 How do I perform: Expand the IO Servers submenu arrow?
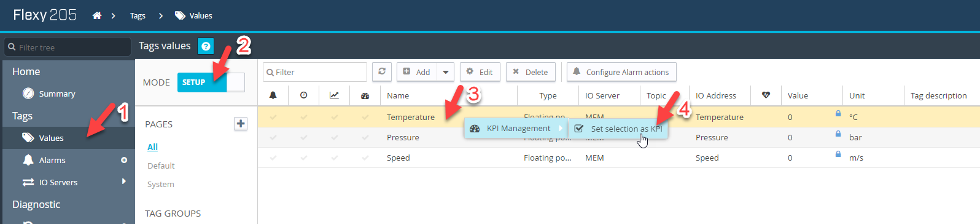click(124, 182)
